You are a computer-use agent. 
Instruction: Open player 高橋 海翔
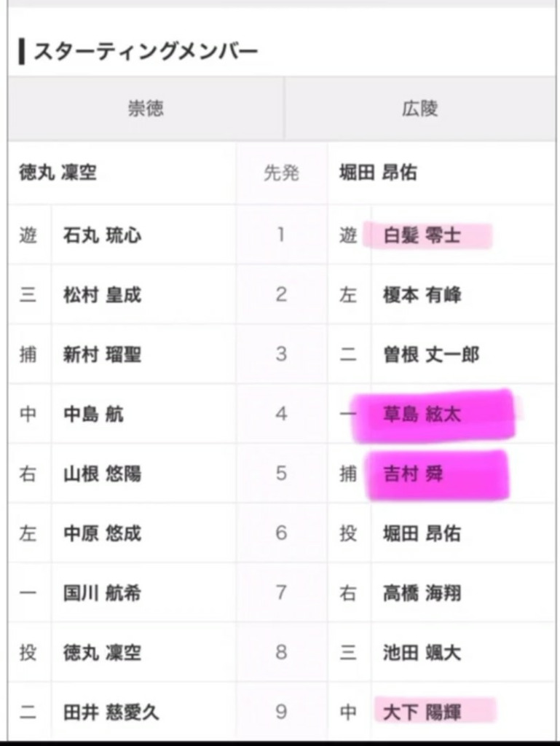tap(422, 593)
